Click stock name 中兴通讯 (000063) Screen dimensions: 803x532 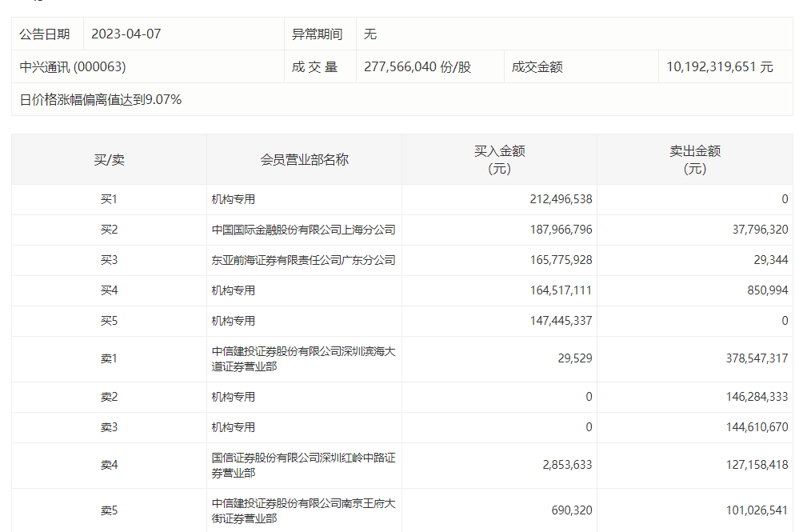tap(73, 66)
